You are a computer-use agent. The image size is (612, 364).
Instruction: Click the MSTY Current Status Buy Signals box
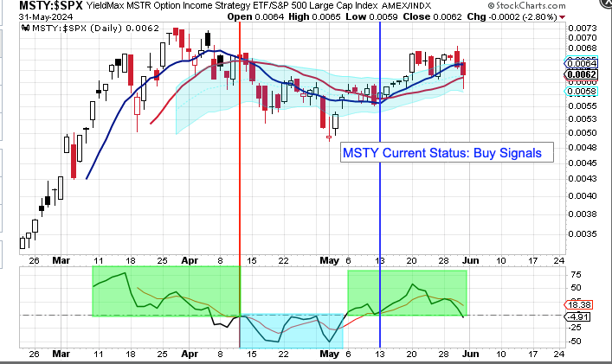(441, 152)
